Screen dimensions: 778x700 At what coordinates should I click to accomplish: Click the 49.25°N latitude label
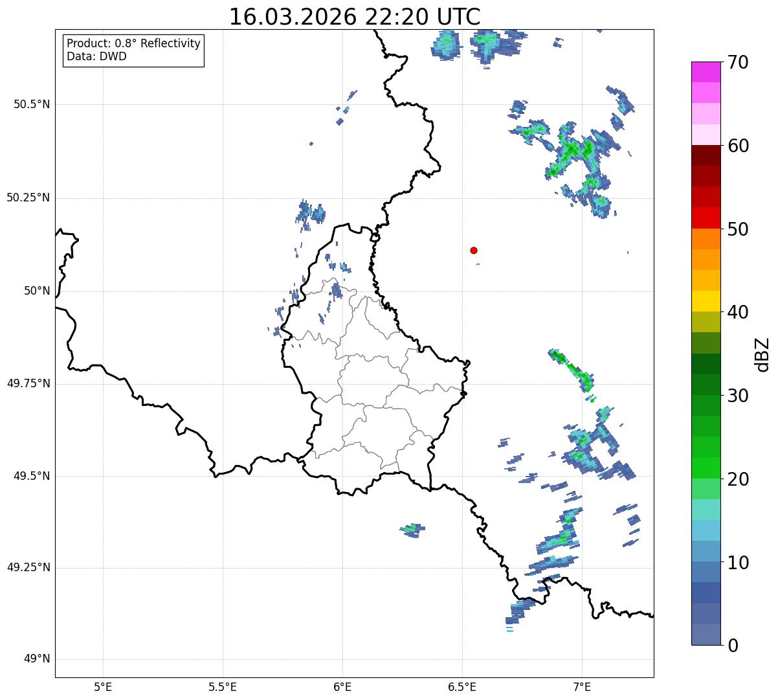click(x=28, y=567)
